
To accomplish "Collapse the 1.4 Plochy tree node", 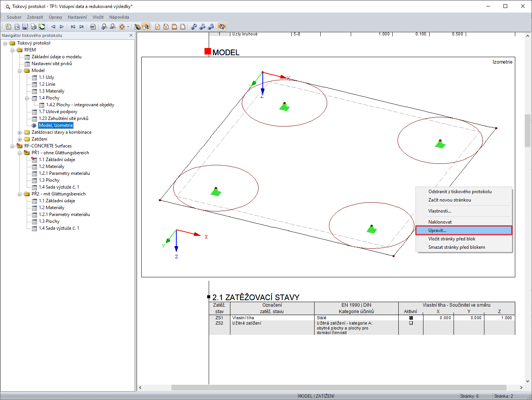I will (27, 98).
